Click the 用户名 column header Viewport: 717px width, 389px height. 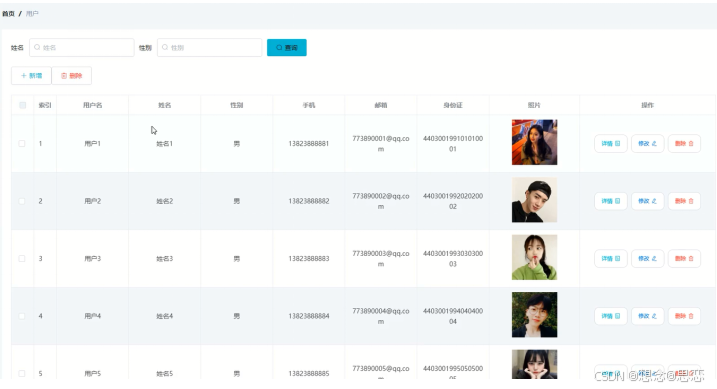click(92, 105)
